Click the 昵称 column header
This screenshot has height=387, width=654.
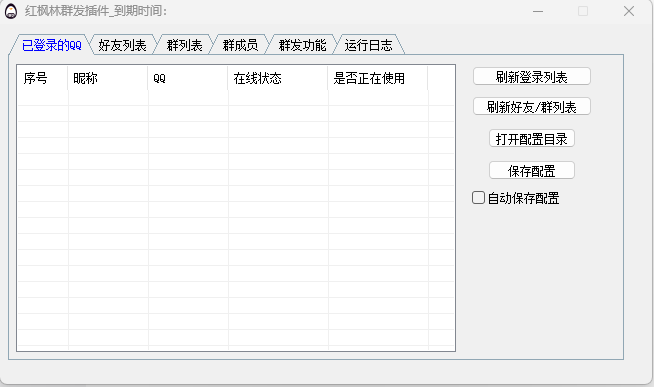point(108,78)
